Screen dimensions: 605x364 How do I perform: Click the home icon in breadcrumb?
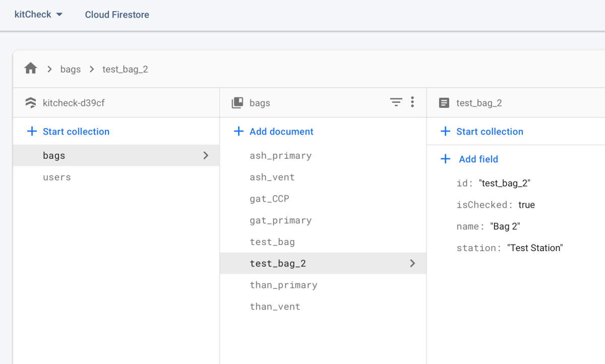pos(31,69)
